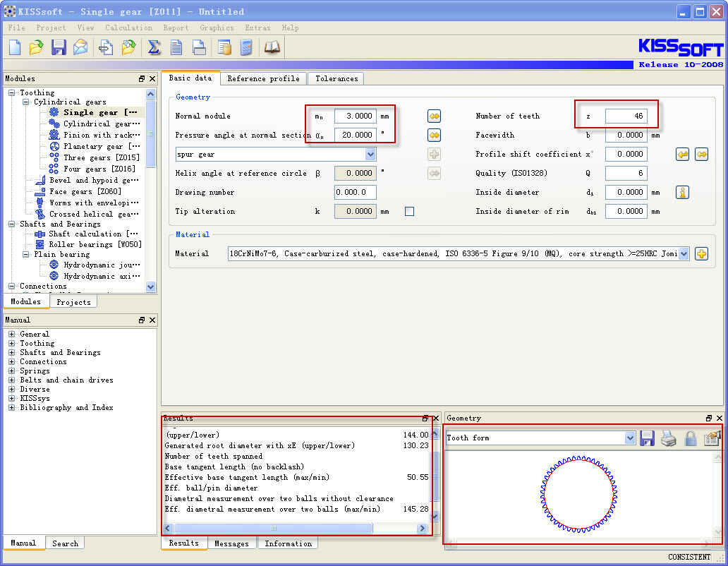Open the Extras menu

pos(257,28)
